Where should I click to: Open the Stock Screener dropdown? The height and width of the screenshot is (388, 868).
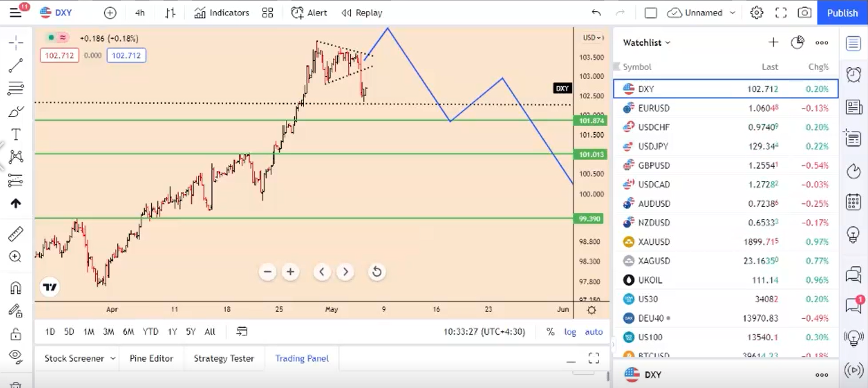79,358
